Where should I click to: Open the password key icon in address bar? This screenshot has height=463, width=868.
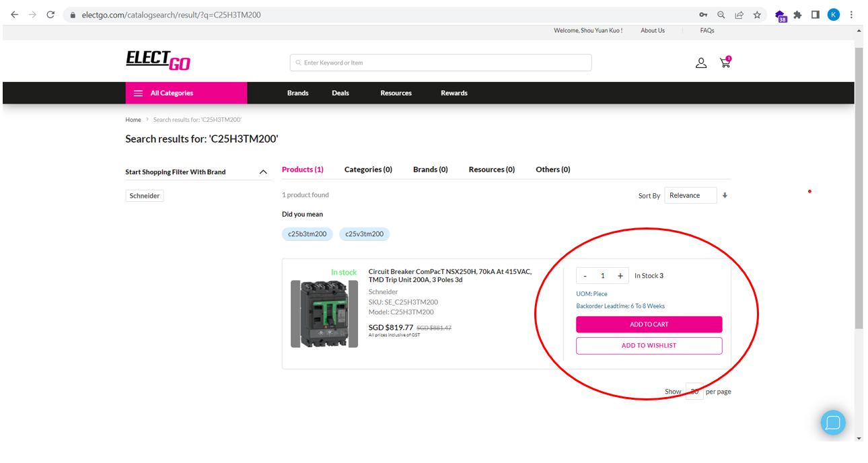[703, 15]
